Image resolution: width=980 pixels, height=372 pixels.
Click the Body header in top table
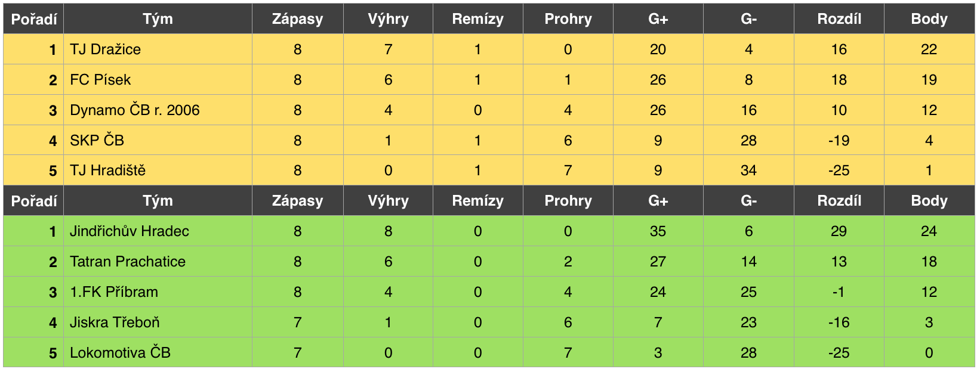(x=929, y=19)
